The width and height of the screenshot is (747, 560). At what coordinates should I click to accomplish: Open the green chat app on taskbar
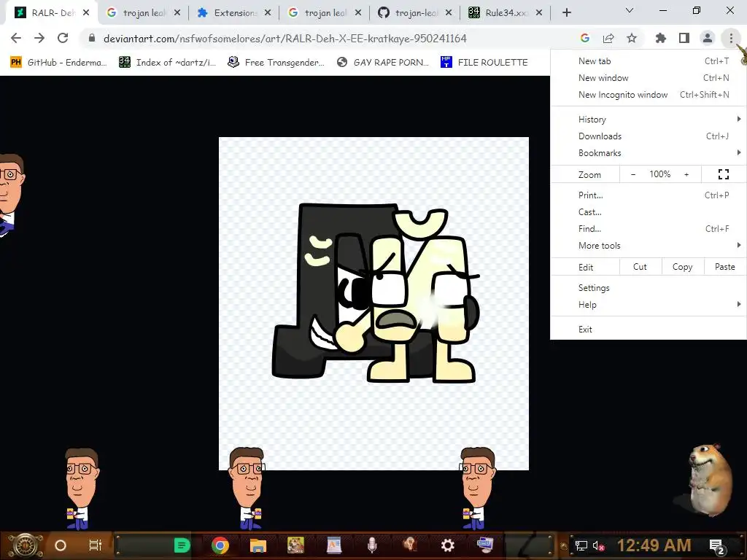coord(182,545)
